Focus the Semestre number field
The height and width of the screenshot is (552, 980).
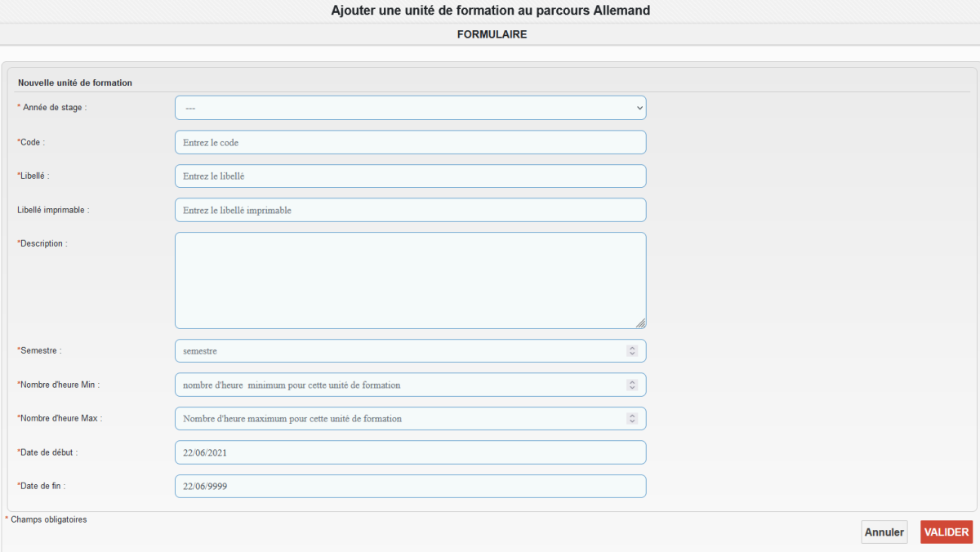point(400,351)
